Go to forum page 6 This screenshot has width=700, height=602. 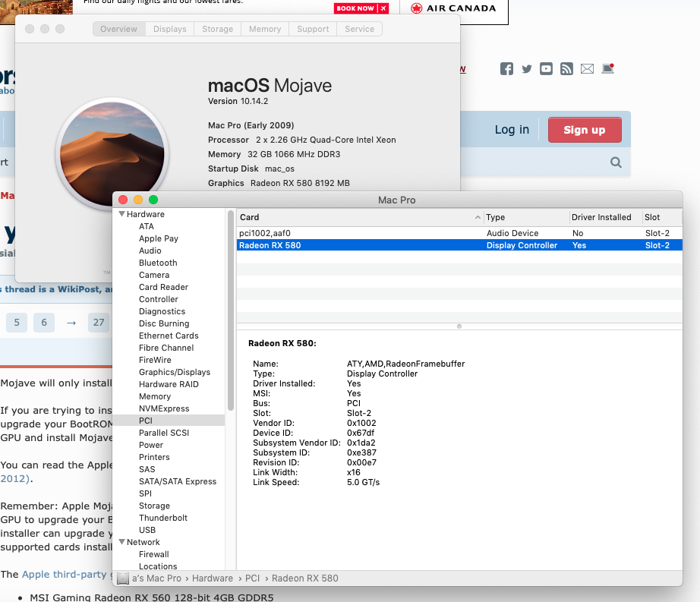44,322
